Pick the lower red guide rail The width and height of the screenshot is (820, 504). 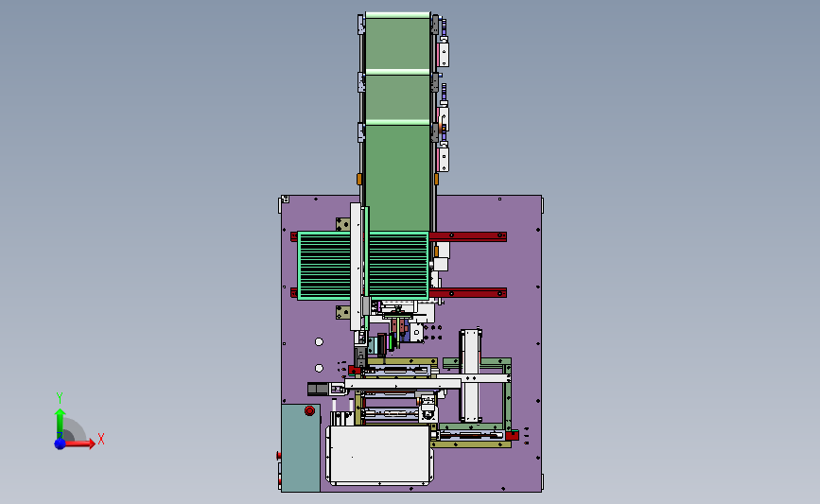tap(468, 293)
